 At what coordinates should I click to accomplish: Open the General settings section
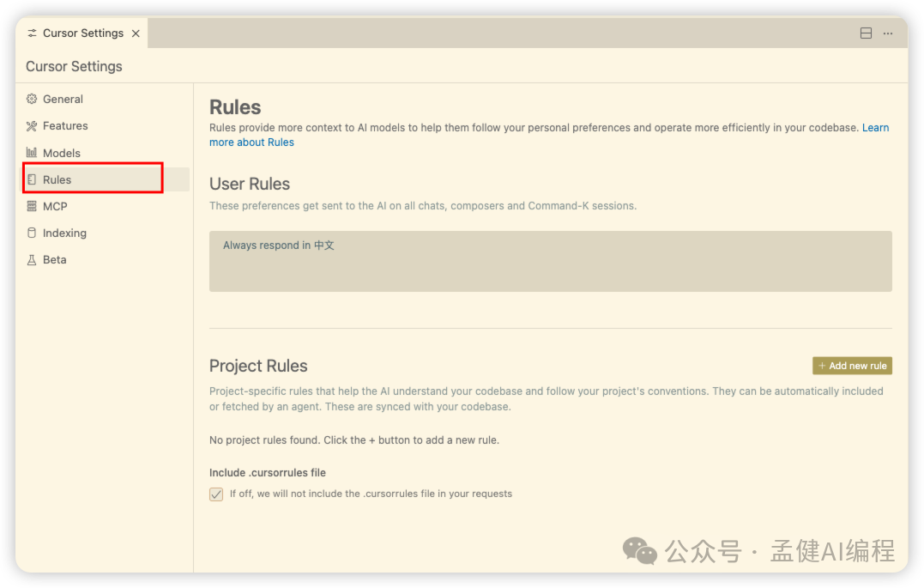click(106, 99)
